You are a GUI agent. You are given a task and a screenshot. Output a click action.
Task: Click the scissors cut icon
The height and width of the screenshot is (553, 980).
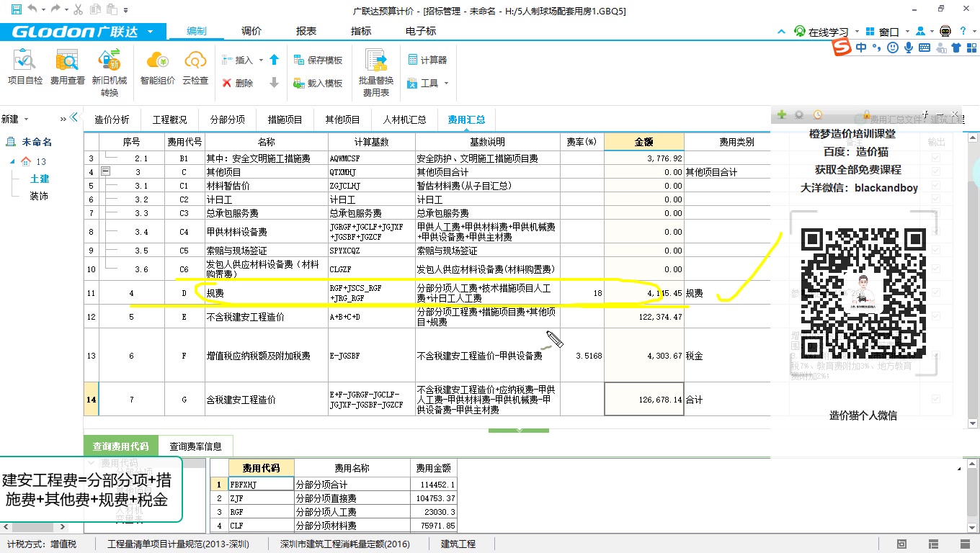78,10
